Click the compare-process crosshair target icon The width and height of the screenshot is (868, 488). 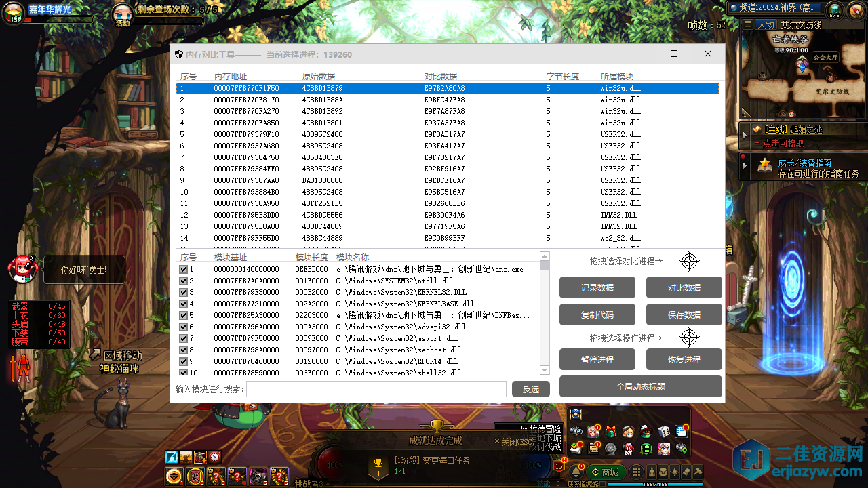[x=689, y=261]
